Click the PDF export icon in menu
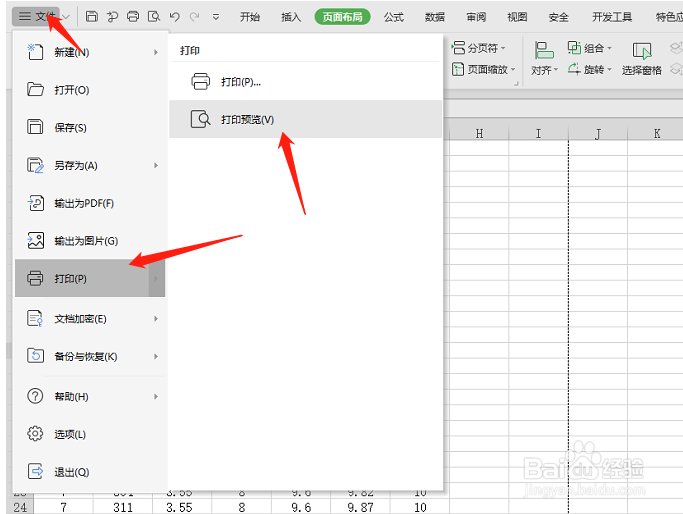683x514 pixels. pyautogui.click(x=35, y=203)
